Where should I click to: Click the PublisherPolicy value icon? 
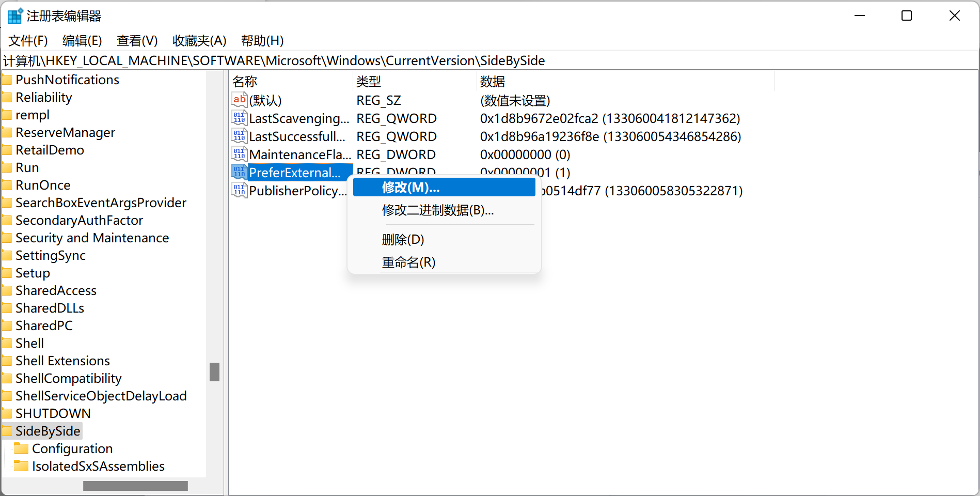(239, 190)
